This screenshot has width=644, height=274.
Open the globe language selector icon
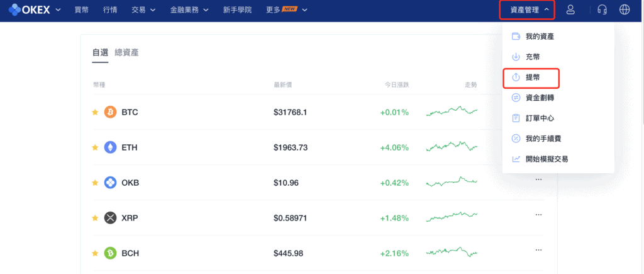point(625,10)
